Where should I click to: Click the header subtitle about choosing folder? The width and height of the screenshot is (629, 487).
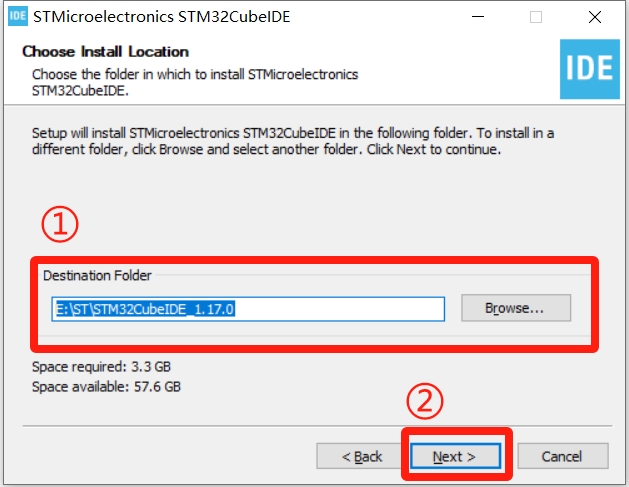(195, 82)
